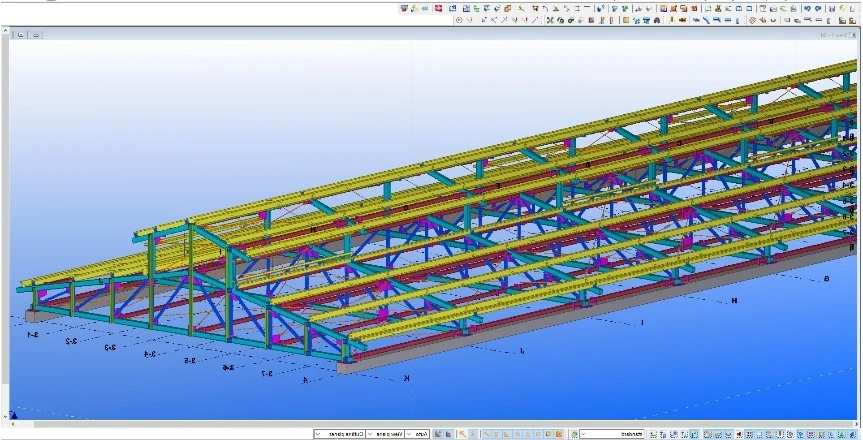This screenshot has width=863, height=440.
Task: Select grid label H in the model
Action: pos(733,300)
